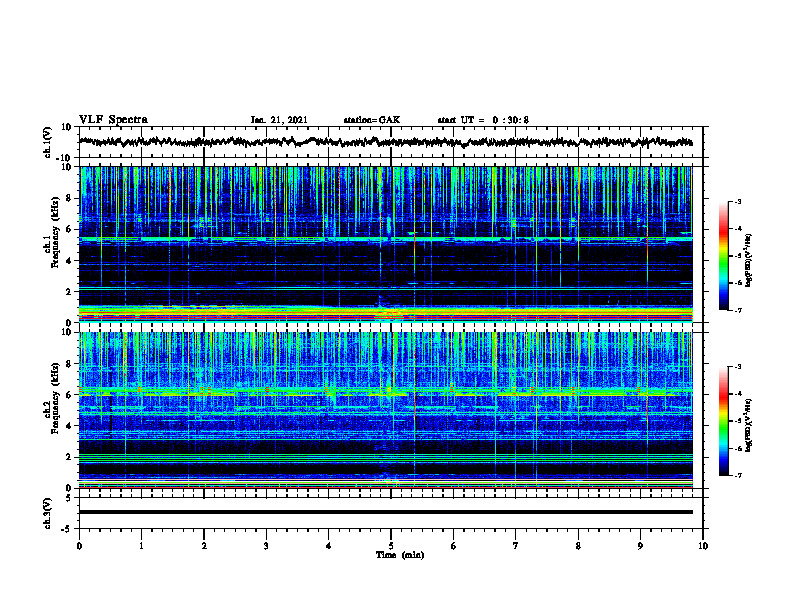Click the "start UT = 0:30:8" text

483,120
